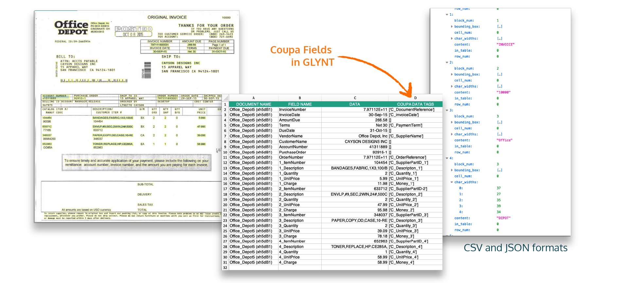Click the COUPA DATA TAGS header cell

415,104
